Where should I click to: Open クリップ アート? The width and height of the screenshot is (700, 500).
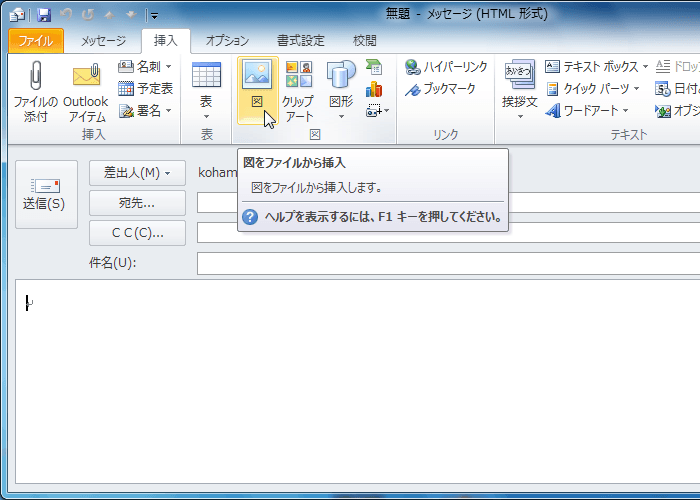pos(299,91)
